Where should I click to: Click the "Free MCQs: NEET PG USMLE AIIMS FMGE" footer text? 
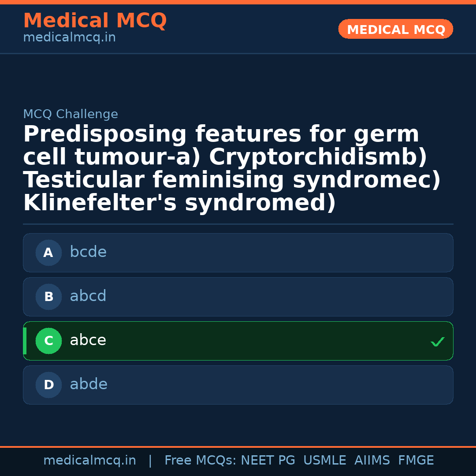pos(299,461)
